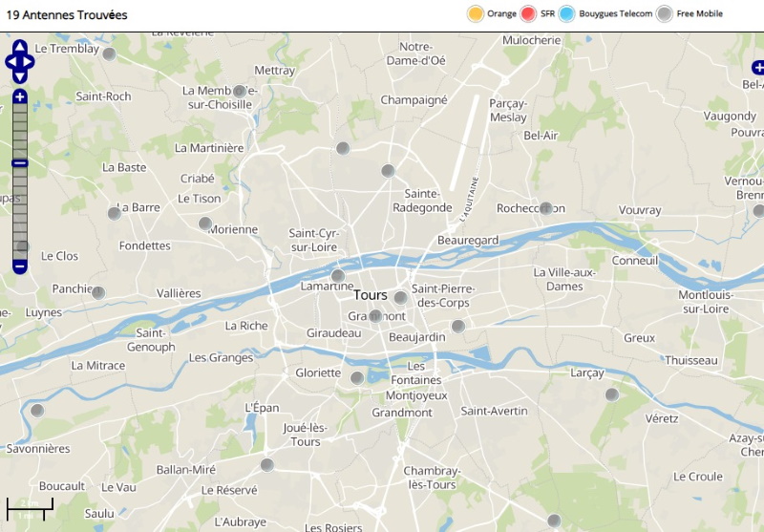Select the antenna marker at Rochecorbon

(x=546, y=208)
